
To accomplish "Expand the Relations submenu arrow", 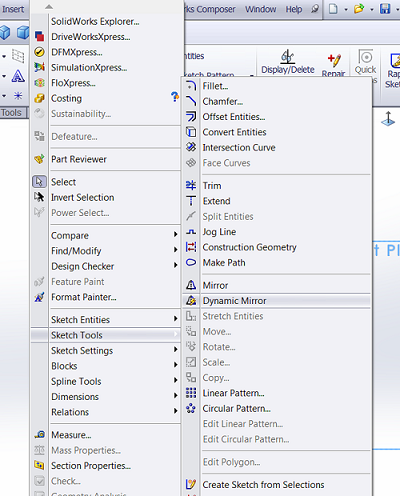I will coord(175,411).
